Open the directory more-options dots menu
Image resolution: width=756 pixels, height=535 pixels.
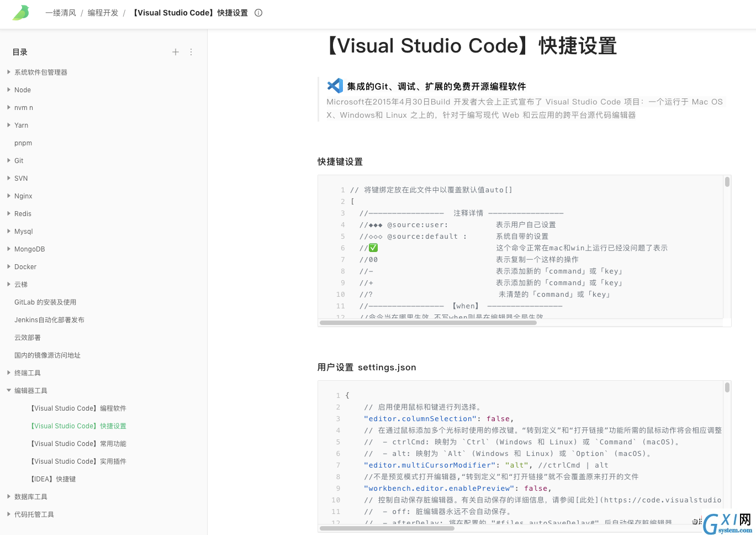click(191, 52)
